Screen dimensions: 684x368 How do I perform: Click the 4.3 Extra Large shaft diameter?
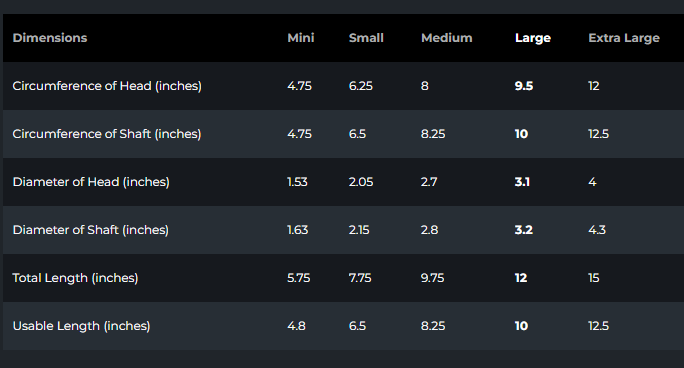[597, 230]
